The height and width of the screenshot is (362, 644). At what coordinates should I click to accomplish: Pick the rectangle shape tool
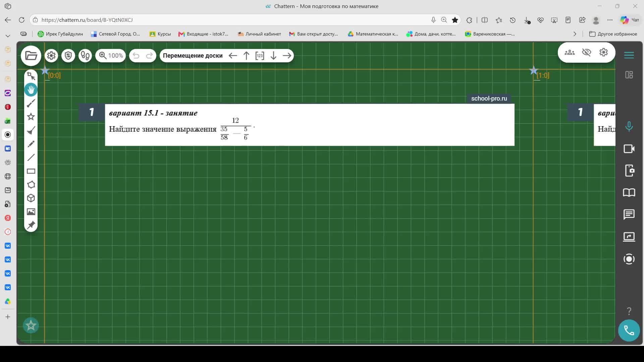31,171
